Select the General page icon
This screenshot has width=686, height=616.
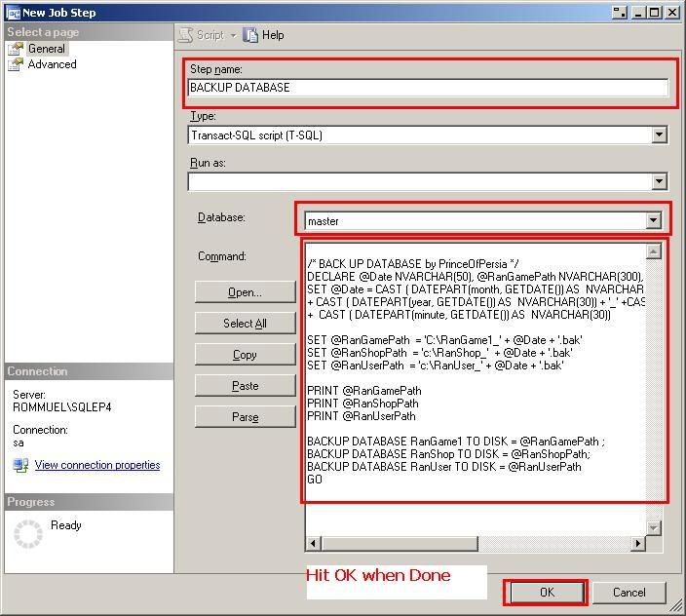tap(16, 49)
